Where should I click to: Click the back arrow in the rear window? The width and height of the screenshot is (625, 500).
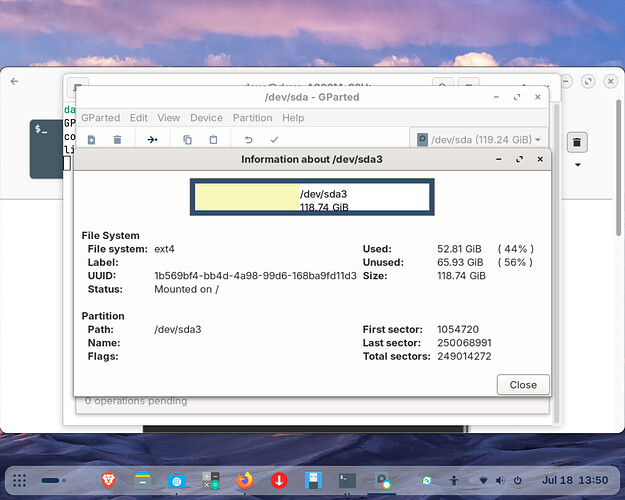(x=14, y=81)
